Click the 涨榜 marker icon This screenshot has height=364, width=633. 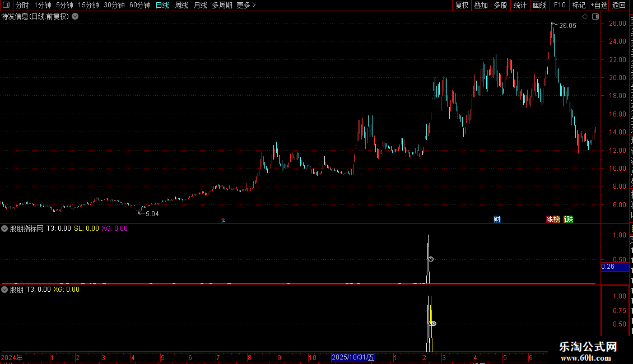click(553, 219)
